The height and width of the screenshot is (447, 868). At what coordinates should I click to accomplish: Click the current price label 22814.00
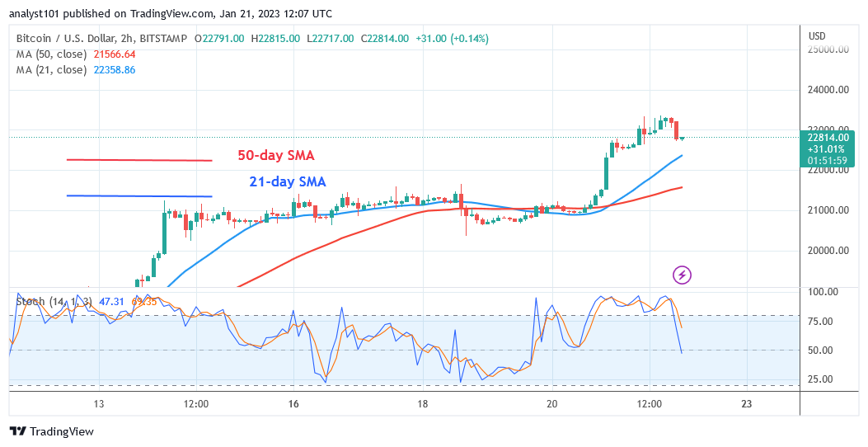[x=828, y=138]
